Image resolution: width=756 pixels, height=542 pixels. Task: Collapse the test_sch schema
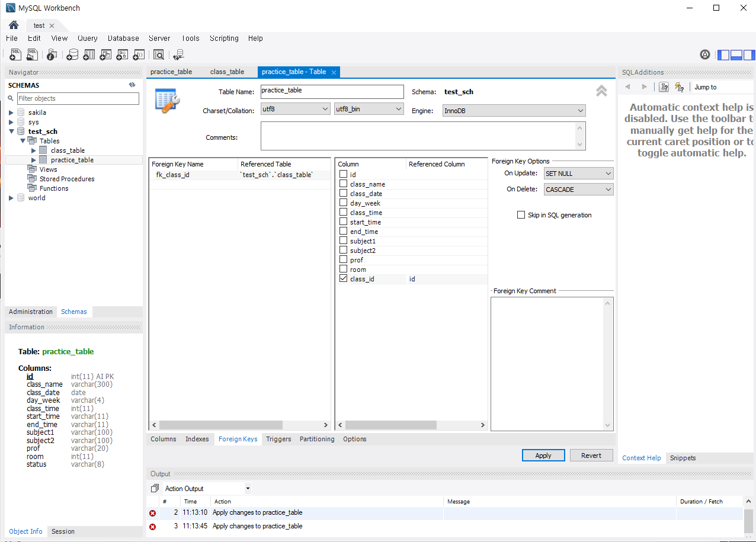(x=11, y=132)
